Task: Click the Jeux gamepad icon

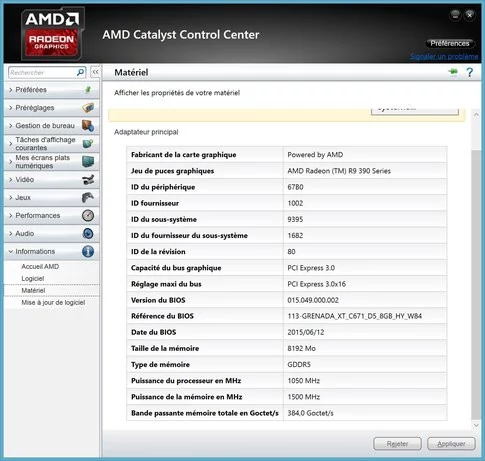Action: [88, 197]
